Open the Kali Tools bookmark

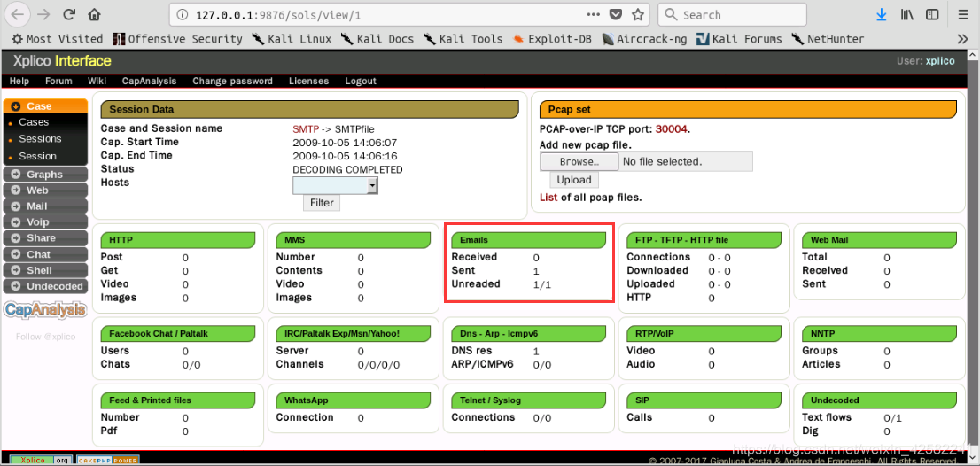(x=463, y=39)
